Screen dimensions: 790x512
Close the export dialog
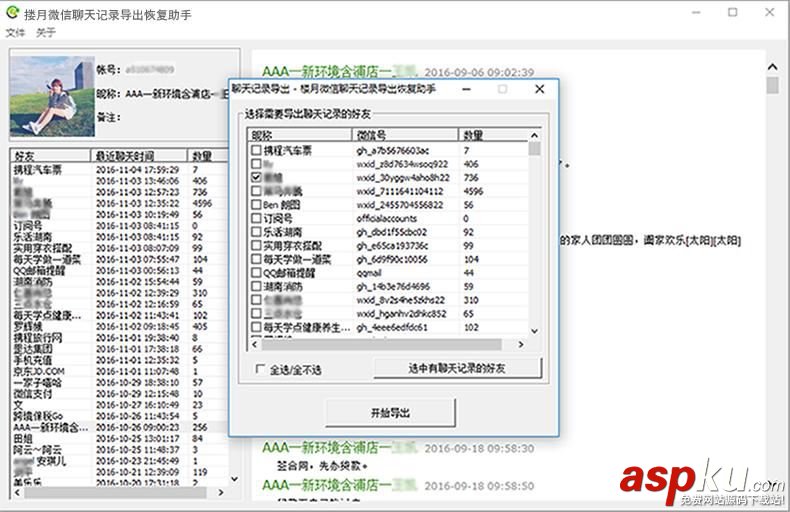point(540,89)
